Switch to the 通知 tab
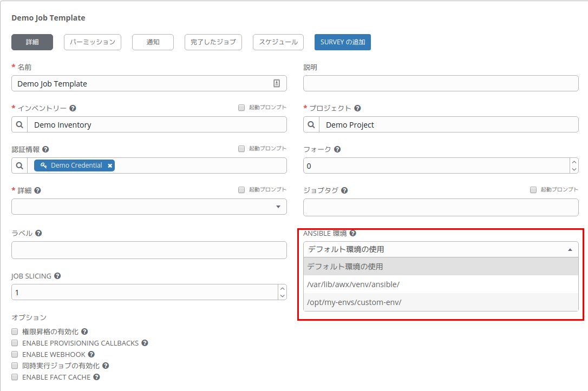588x391 pixels. point(153,42)
